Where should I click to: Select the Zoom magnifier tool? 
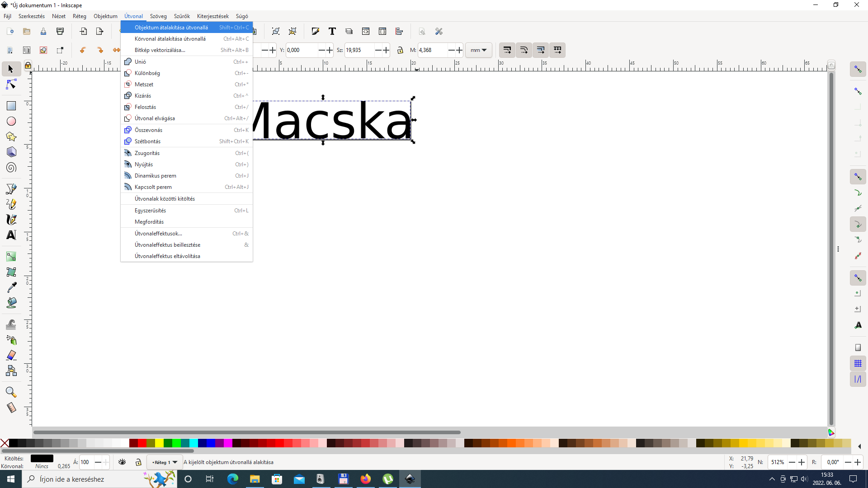(x=11, y=392)
